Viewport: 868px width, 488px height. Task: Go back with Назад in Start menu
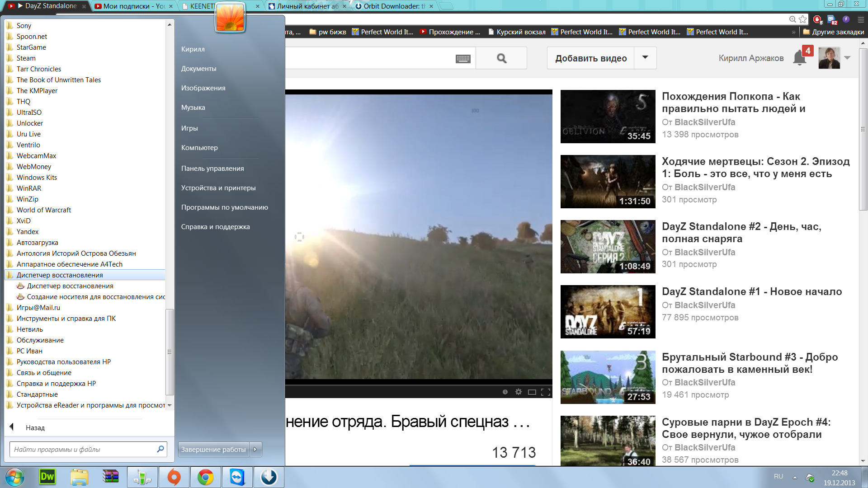point(35,427)
